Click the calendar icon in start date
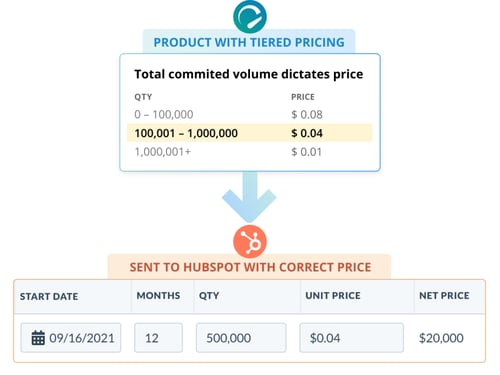The height and width of the screenshot is (375, 500). pos(38,338)
